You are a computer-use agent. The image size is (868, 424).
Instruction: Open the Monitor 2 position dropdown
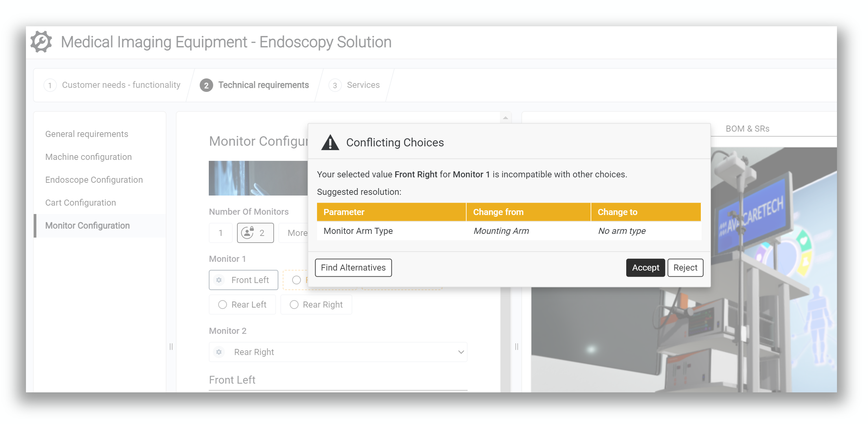pyautogui.click(x=461, y=352)
